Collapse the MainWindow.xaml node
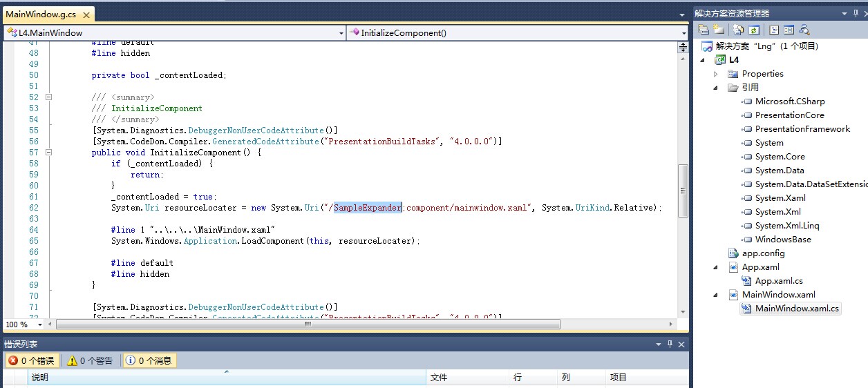This screenshot has height=388, width=868. point(716,295)
